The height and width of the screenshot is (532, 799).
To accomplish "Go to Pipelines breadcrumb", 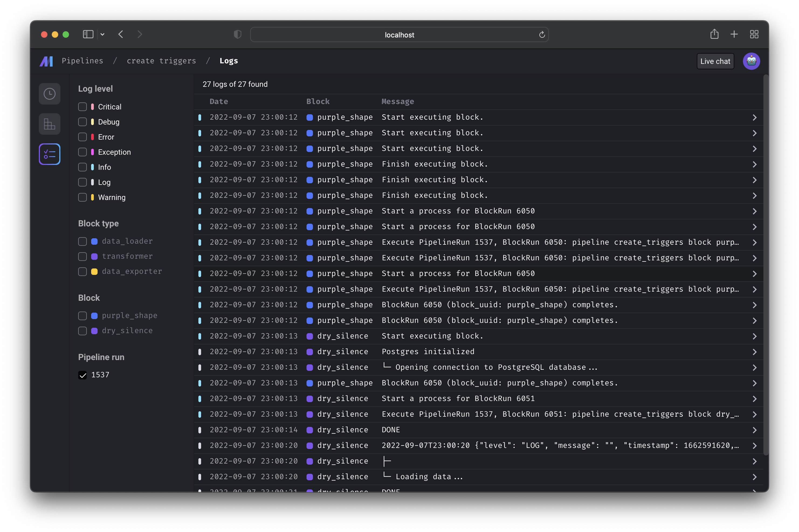I will point(82,61).
